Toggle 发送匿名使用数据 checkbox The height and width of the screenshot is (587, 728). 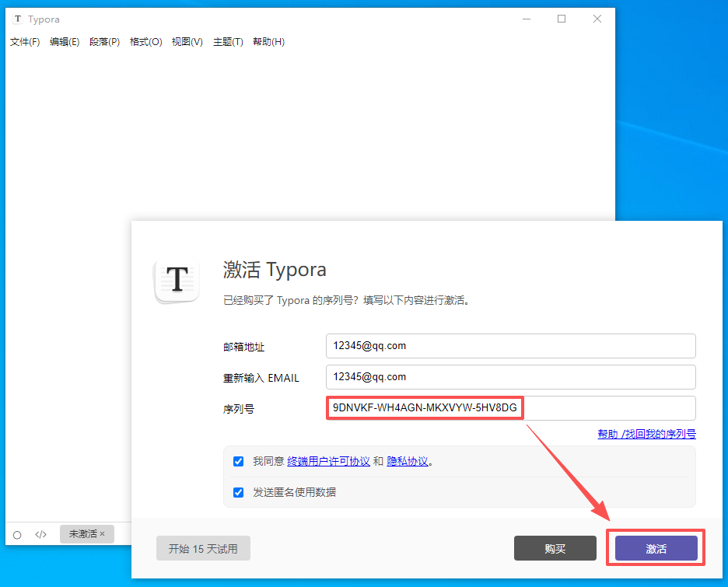coord(238,492)
